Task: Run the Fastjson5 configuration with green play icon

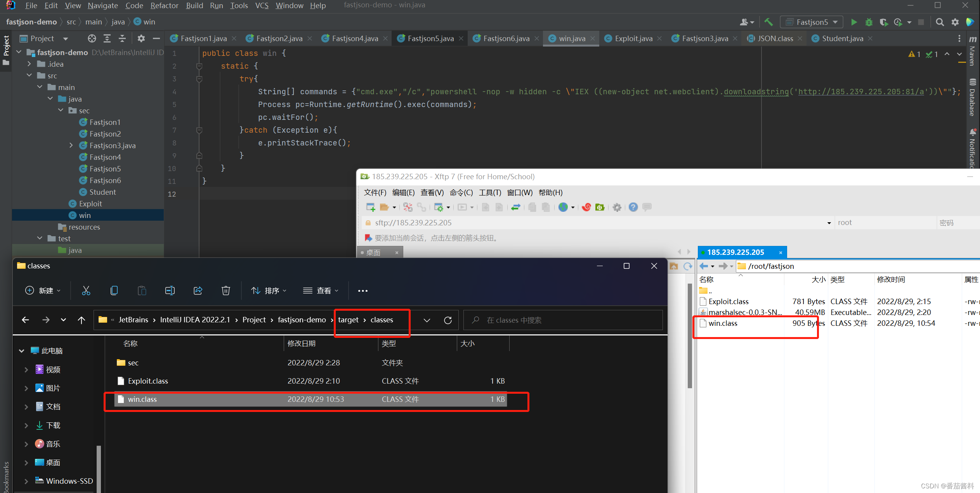Action: pyautogui.click(x=854, y=22)
